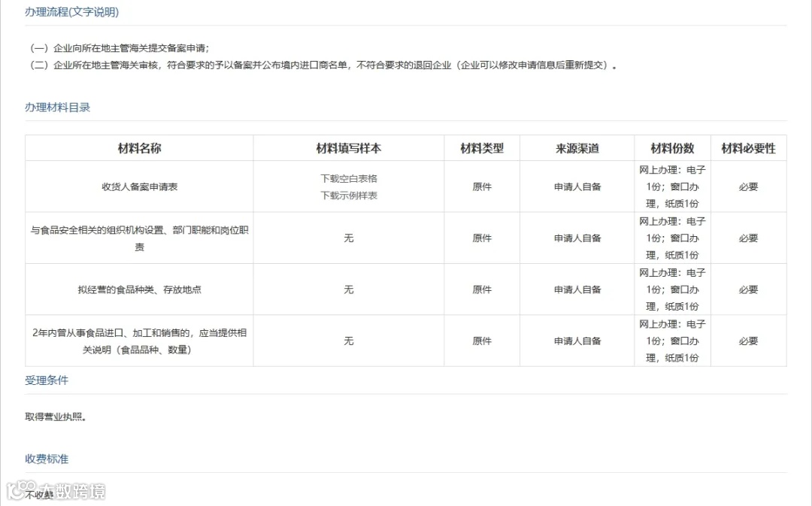Click the 材料名称 table header
Viewport: 812px width, 506px height.
point(138,147)
